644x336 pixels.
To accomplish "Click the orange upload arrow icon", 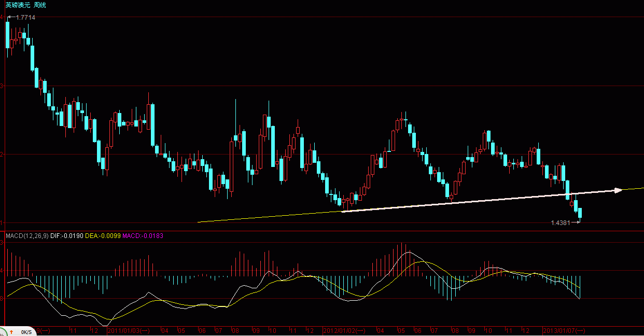I will tap(11, 331).
